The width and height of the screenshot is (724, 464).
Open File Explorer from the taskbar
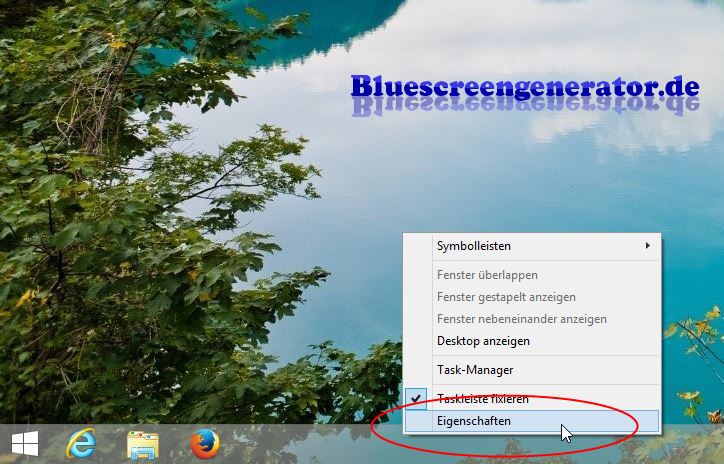tap(143, 443)
